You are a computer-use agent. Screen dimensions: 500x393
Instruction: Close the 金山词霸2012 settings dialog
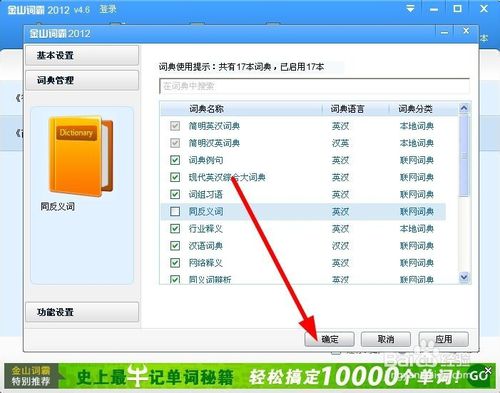(x=466, y=31)
